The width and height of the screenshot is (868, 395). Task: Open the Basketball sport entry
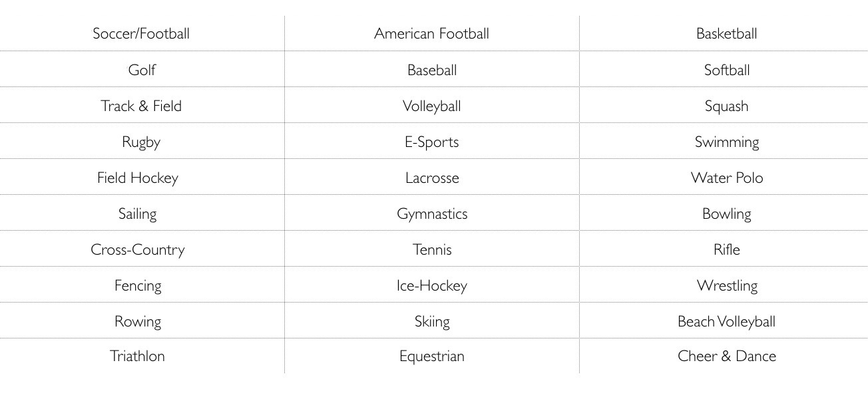tap(726, 34)
